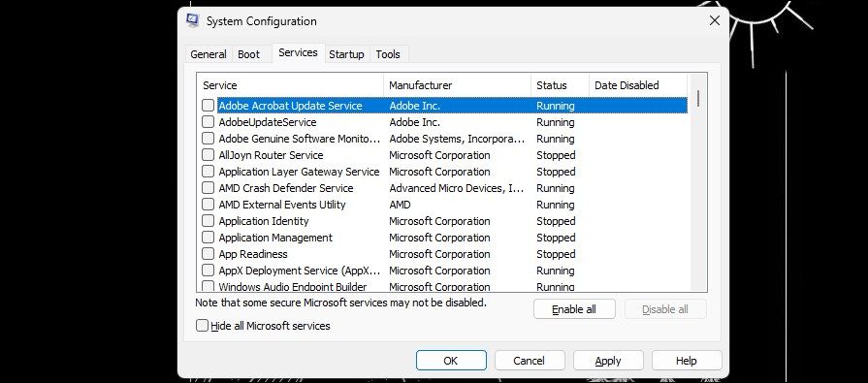This screenshot has height=383, width=868.
Task: Click AppX Deployment Service name text
Action: pyautogui.click(x=299, y=271)
